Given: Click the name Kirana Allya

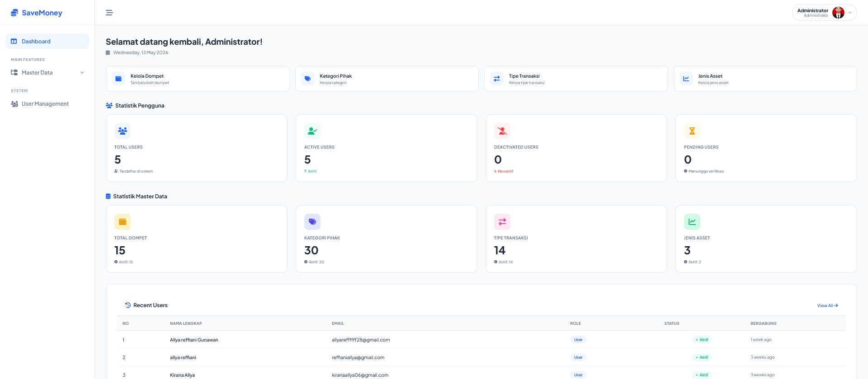Looking at the screenshot, I should [182, 375].
